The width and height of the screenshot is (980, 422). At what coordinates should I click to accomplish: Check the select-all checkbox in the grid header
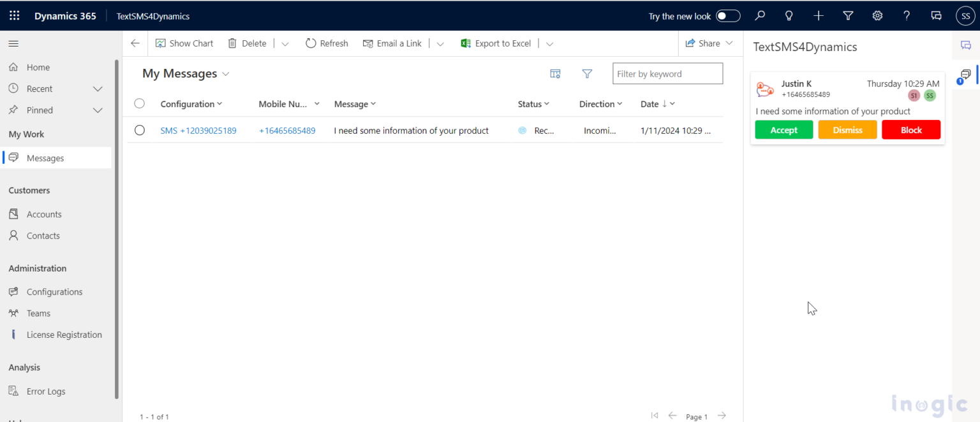(x=140, y=103)
